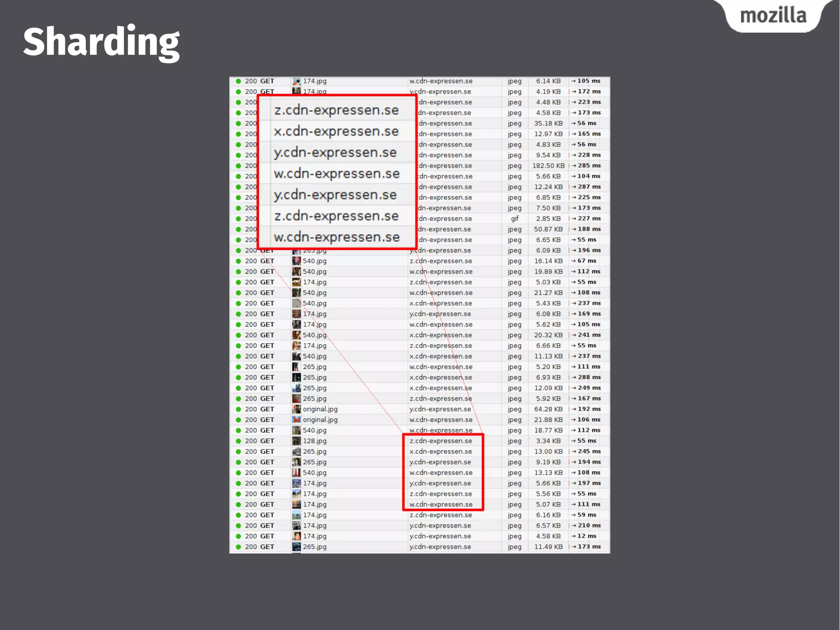Screen dimensions: 840x630
Task: Click the 9.54 KB size cell
Action: coord(548,155)
